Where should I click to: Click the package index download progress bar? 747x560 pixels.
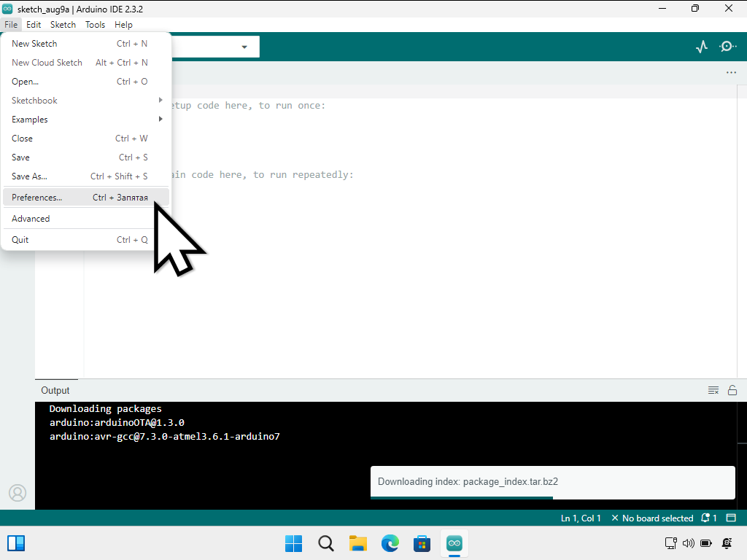553,497
